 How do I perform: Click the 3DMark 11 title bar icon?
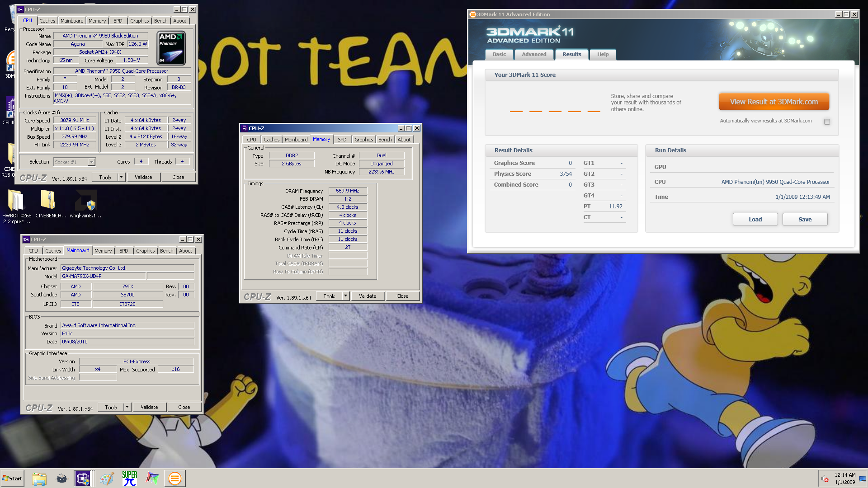click(x=473, y=14)
